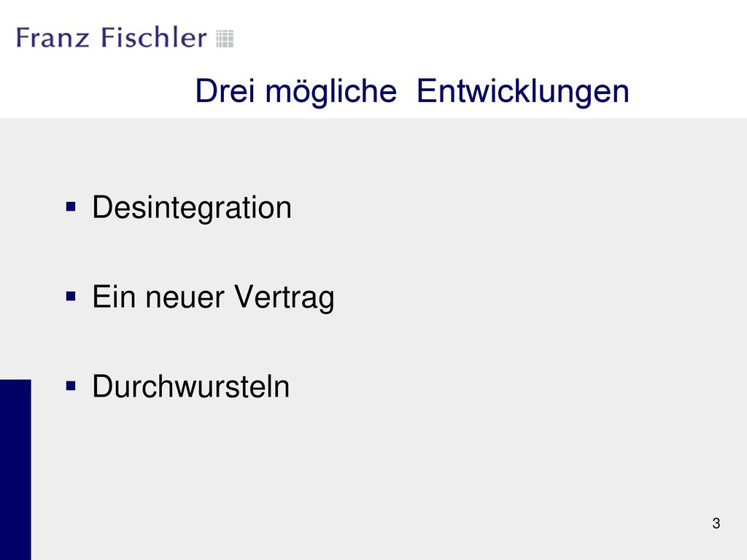This screenshot has width=747, height=560.
Task: Select the Ein neuer Vertrag line
Action: point(213,298)
